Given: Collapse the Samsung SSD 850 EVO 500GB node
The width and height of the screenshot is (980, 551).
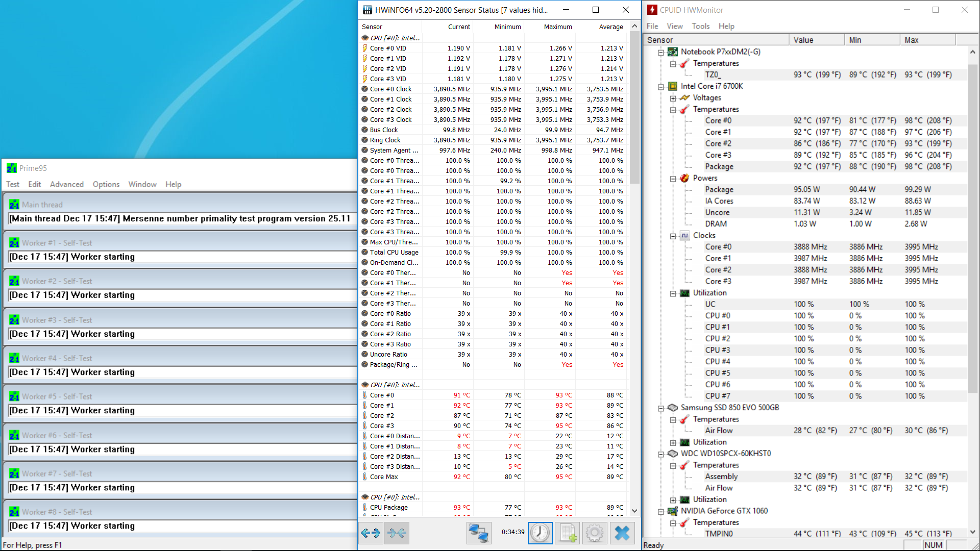Looking at the screenshot, I should (x=660, y=408).
